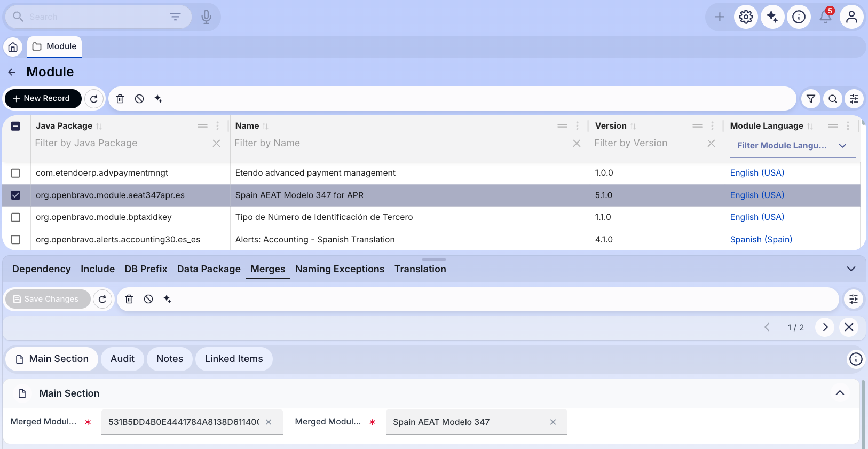Click the funnel filter icon above grid
Screen dimensions: 868x449
click(811, 99)
